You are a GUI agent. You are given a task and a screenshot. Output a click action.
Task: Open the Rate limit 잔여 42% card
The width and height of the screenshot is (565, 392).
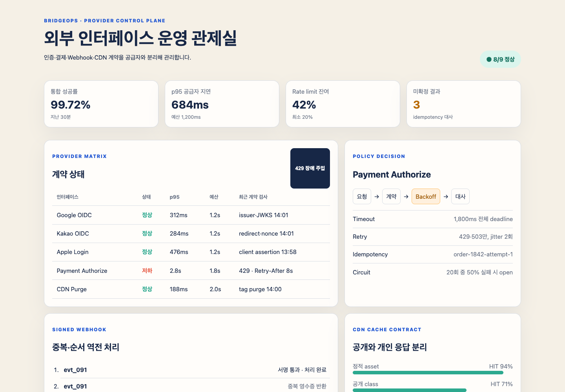coord(343,104)
